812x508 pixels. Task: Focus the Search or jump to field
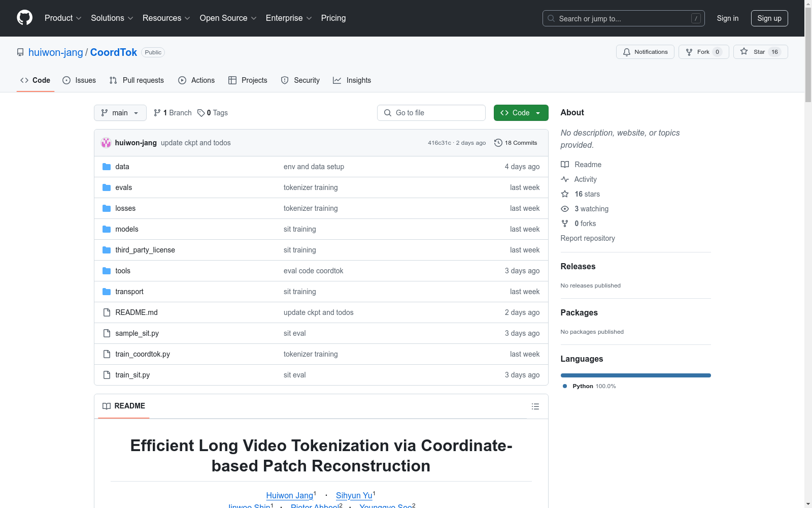624,18
